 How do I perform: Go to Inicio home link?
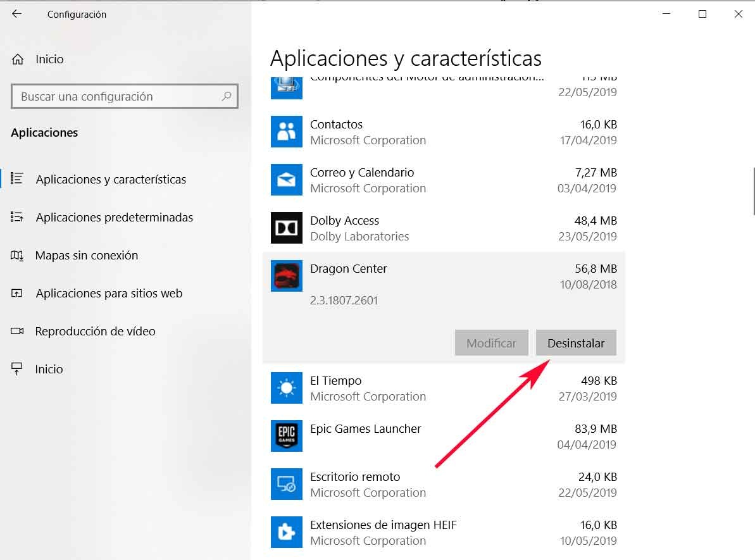click(49, 59)
